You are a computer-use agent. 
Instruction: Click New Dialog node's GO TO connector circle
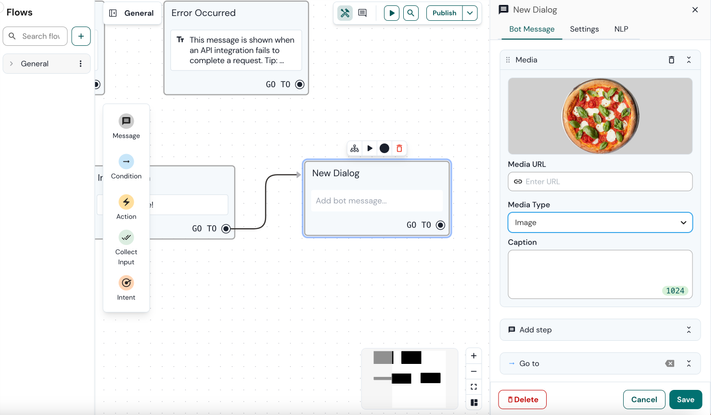[x=440, y=225]
